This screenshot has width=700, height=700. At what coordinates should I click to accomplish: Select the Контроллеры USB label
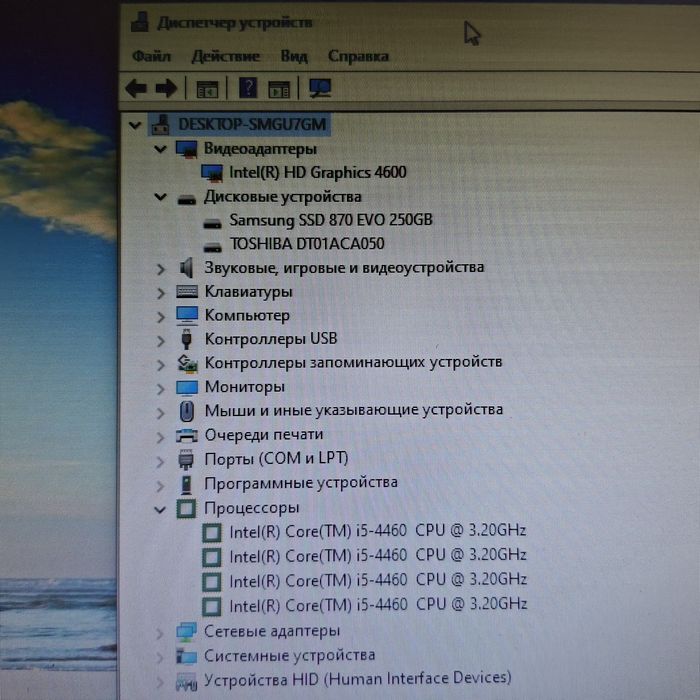pos(271,339)
